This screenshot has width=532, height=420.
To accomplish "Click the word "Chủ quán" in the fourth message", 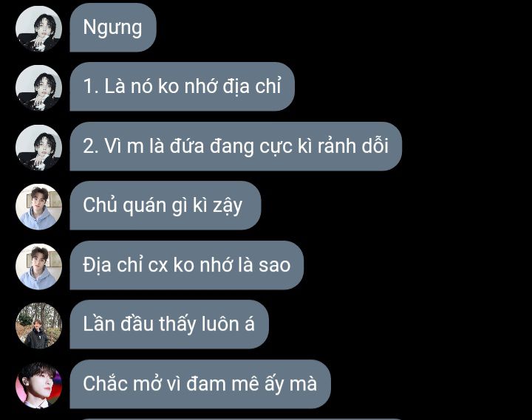I will tap(126, 205).
